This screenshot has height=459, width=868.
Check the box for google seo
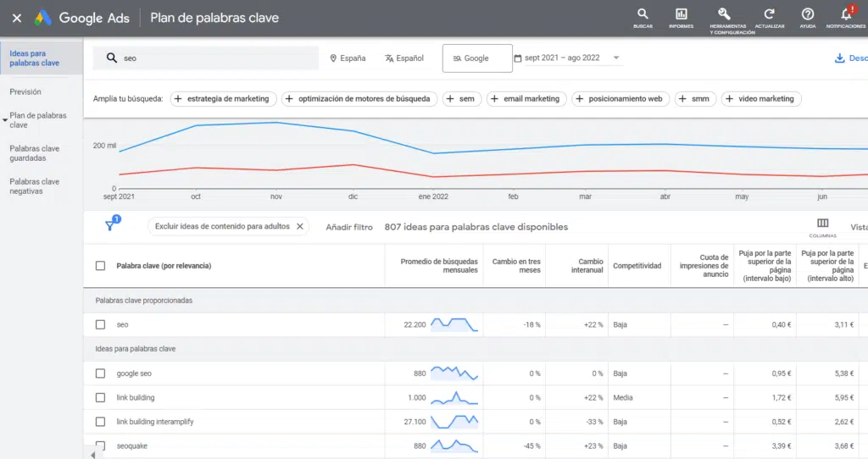[x=100, y=373]
